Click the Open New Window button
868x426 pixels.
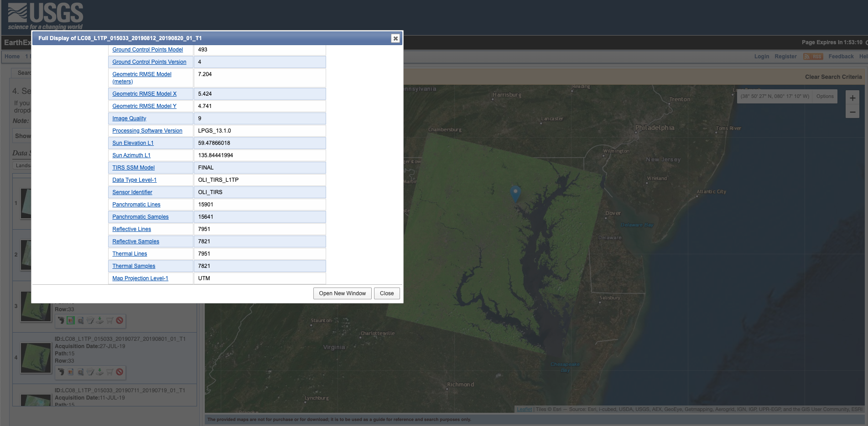343,293
